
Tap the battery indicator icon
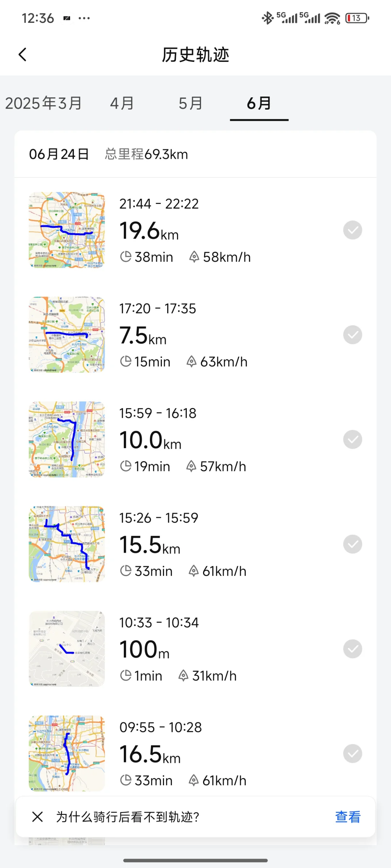pyautogui.click(x=357, y=18)
